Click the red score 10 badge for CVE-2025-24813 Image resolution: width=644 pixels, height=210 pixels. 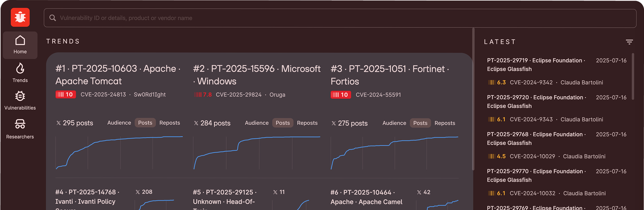[66, 94]
